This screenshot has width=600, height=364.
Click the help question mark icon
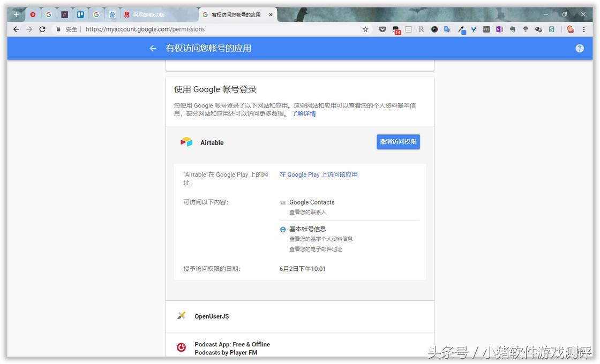click(x=579, y=48)
